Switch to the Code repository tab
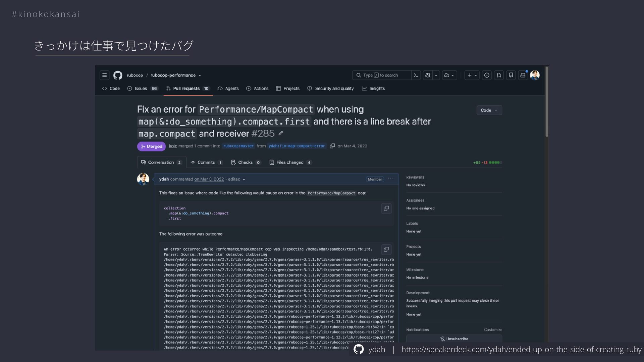Viewport: 644px width, 362px height. click(111, 88)
